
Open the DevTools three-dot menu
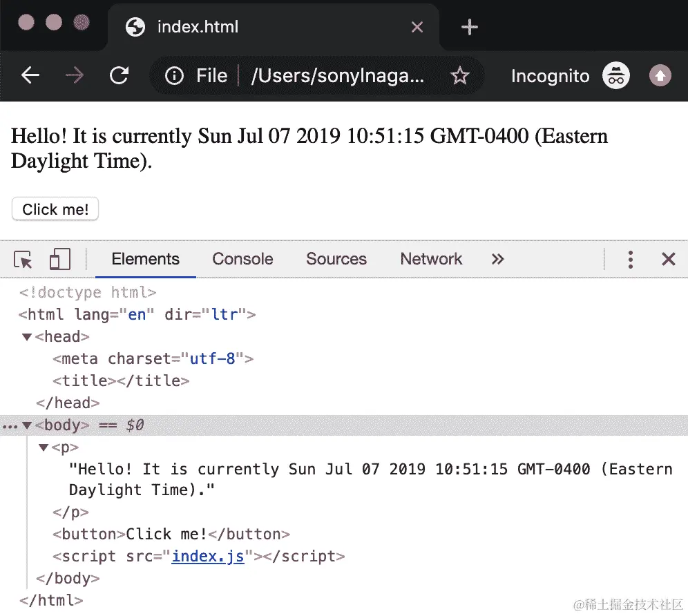(631, 259)
